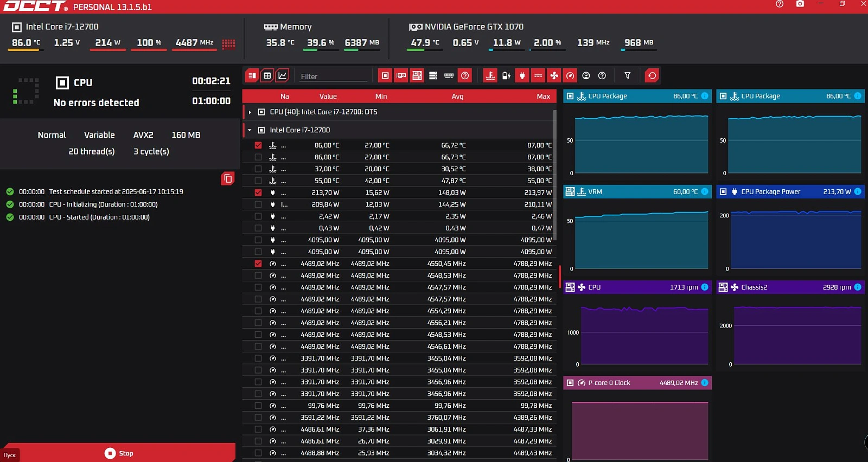
Task: Focus the sensor Filter text field
Action: pyautogui.click(x=333, y=76)
